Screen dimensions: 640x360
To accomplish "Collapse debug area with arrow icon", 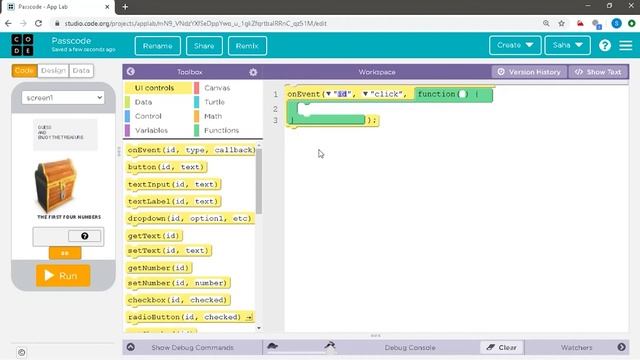I will click(131, 347).
